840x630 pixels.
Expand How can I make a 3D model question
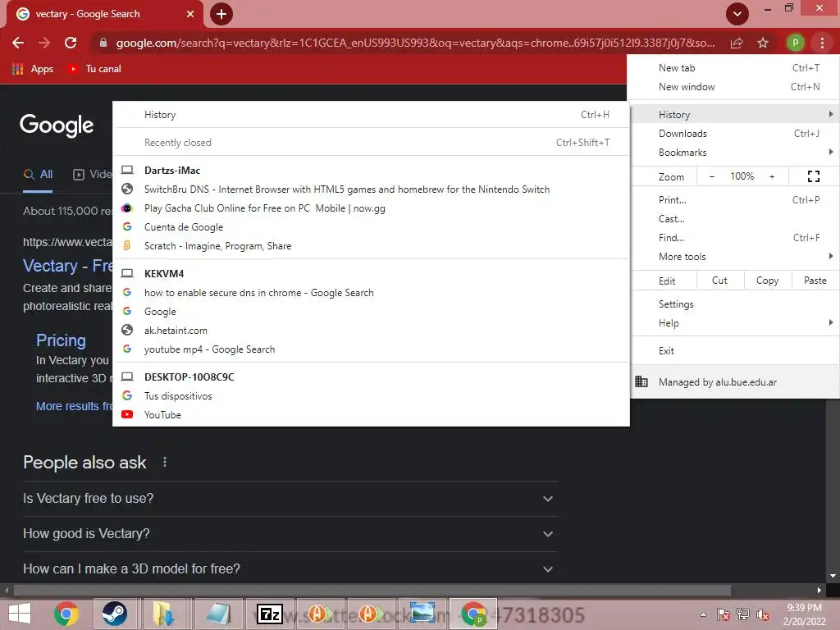coord(290,569)
